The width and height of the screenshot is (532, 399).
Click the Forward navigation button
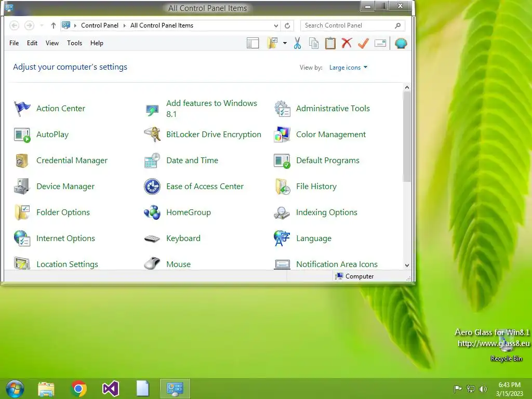point(29,25)
